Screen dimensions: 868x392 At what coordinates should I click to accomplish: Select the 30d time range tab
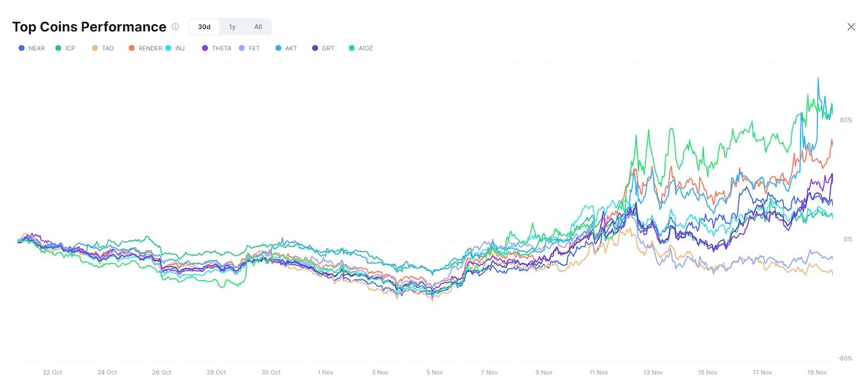tap(204, 27)
